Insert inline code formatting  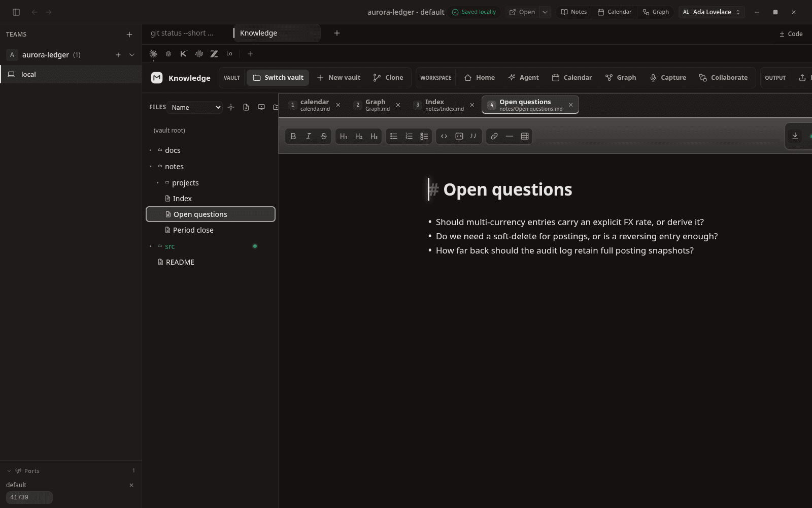[x=444, y=136]
